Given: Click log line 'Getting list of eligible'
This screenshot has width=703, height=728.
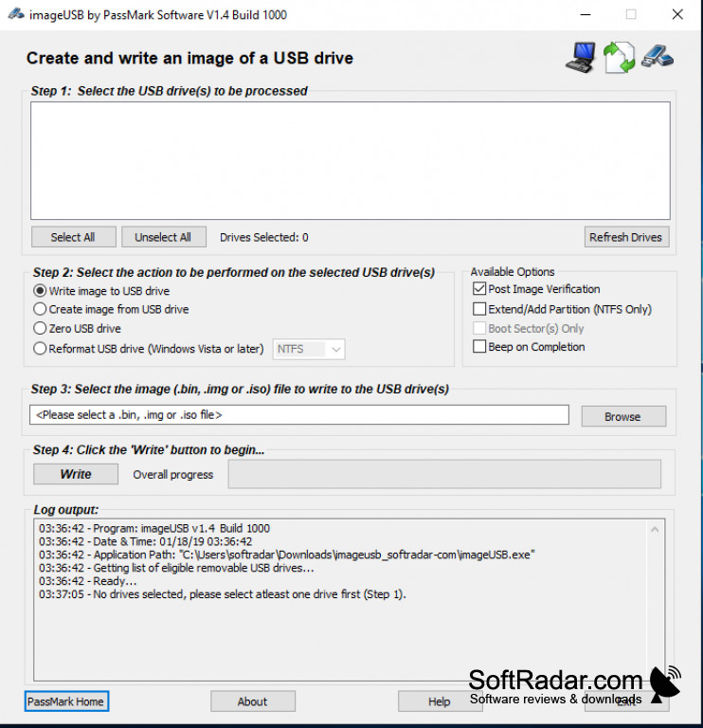Looking at the screenshot, I should pyautogui.click(x=176, y=568).
